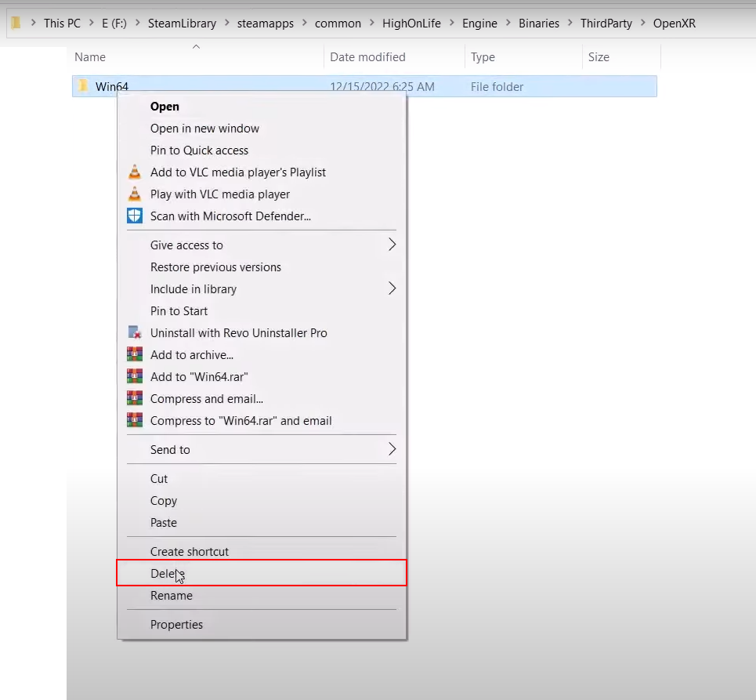Viewport: 756px width, 700px height.
Task: Select Delete from the context menu
Action: pos(166,574)
